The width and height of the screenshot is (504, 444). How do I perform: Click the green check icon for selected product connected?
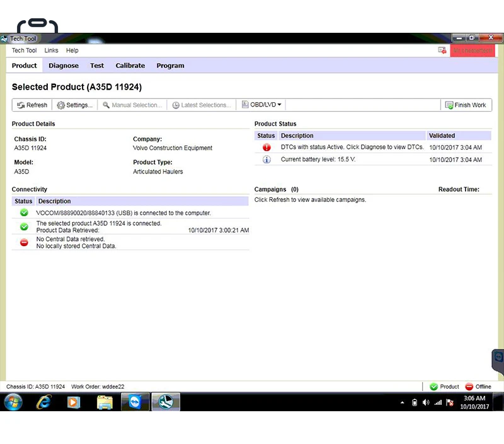point(24,227)
